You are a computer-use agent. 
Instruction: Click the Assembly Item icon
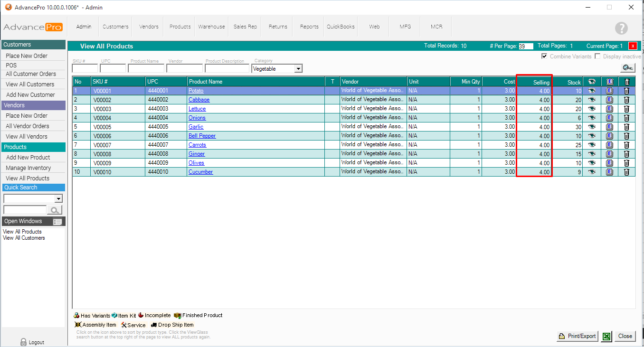click(x=78, y=325)
